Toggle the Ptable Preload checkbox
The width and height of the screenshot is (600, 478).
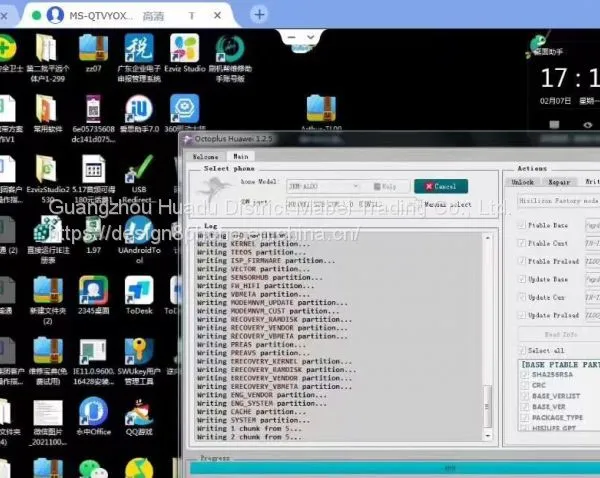522,261
